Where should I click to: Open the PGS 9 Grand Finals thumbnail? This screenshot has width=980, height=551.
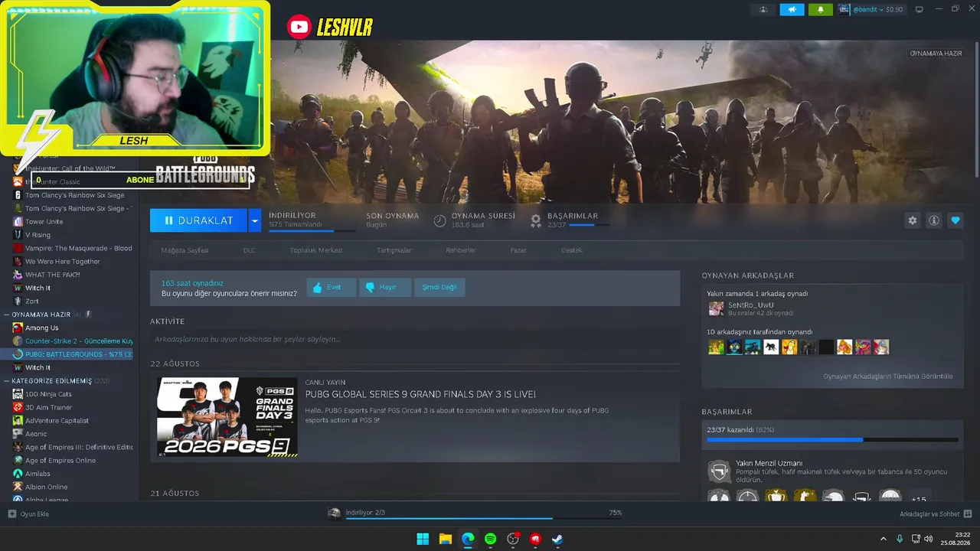click(227, 417)
